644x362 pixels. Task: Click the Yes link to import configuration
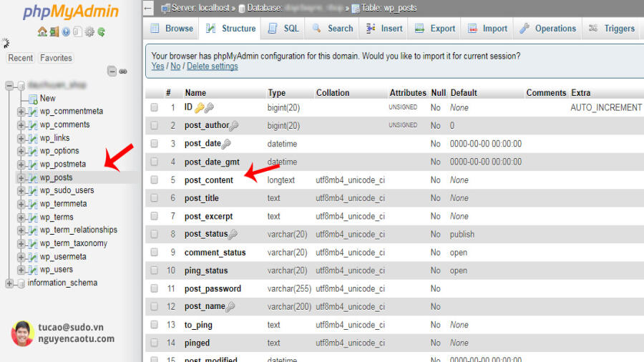(x=157, y=66)
